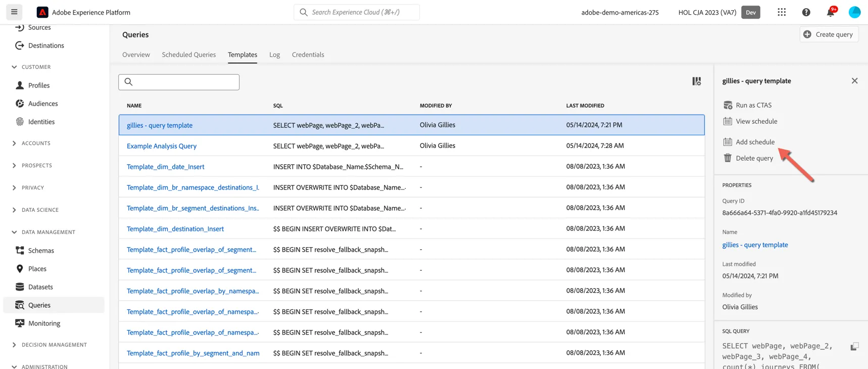The height and width of the screenshot is (369, 868).
Task: Switch to the Credentials tab
Action: [308, 55]
